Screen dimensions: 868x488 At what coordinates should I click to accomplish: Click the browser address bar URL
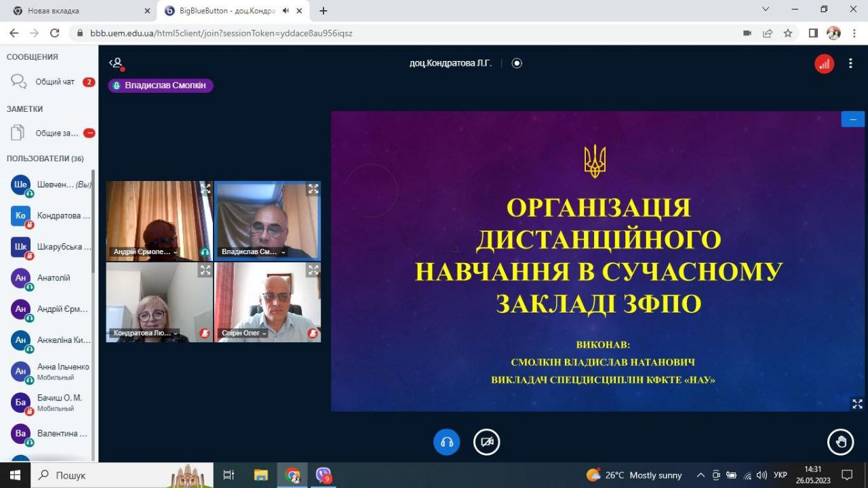[x=221, y=33]
